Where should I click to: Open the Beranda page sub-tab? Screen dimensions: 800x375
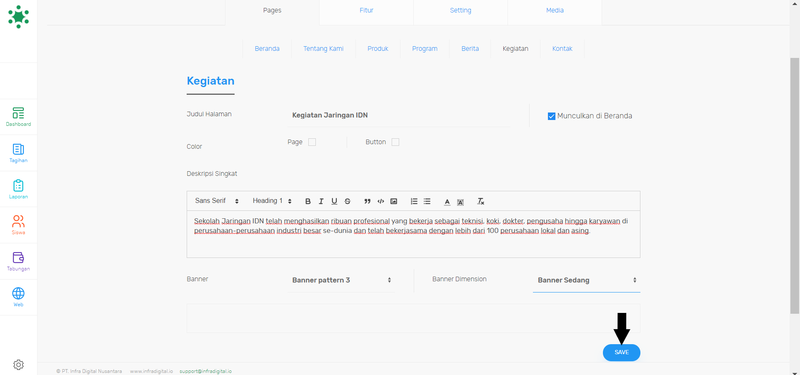(267, 49)
